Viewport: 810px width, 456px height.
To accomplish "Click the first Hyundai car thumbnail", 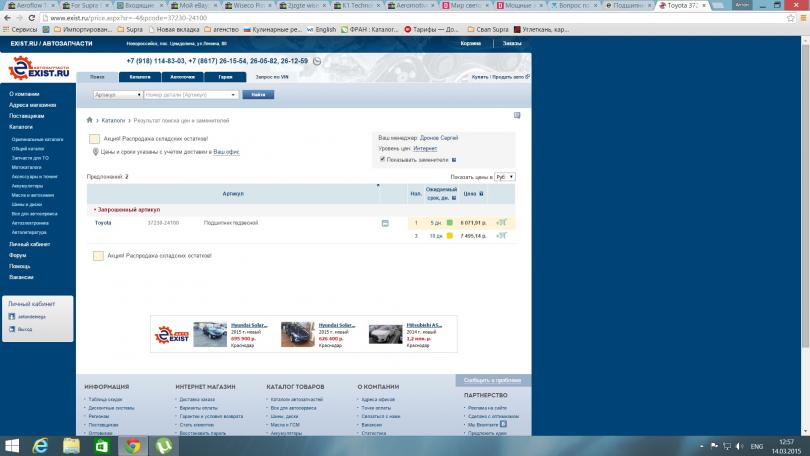I will point(210,335).
